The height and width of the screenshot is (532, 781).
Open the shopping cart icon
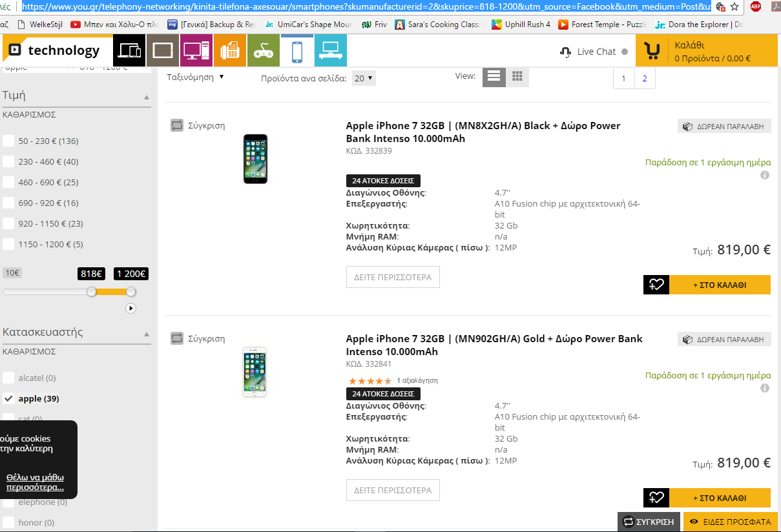click(652, 51)
